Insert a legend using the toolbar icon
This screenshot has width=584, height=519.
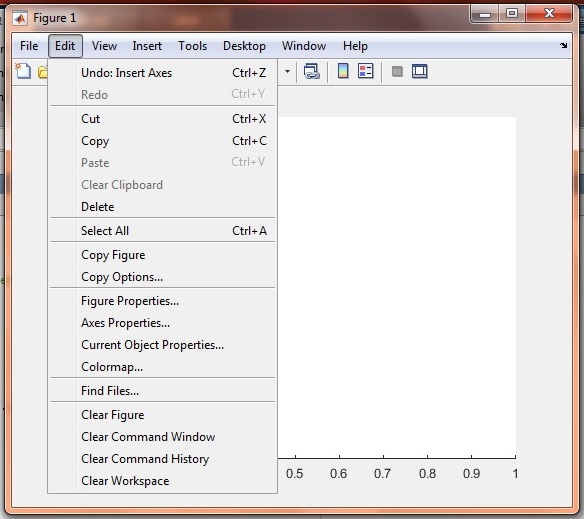pos(365,71)
